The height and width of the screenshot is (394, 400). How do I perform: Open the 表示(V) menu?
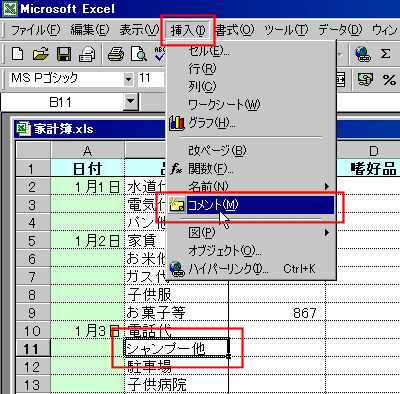[139, 30]
